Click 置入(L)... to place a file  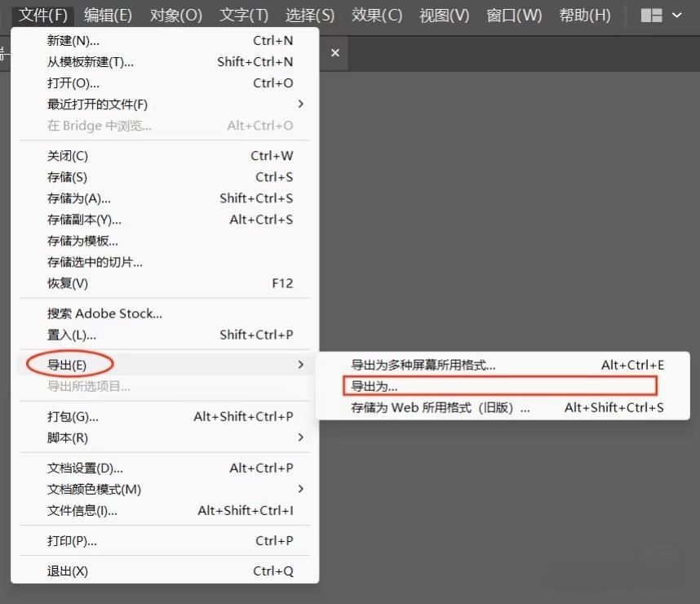point(71,335)
